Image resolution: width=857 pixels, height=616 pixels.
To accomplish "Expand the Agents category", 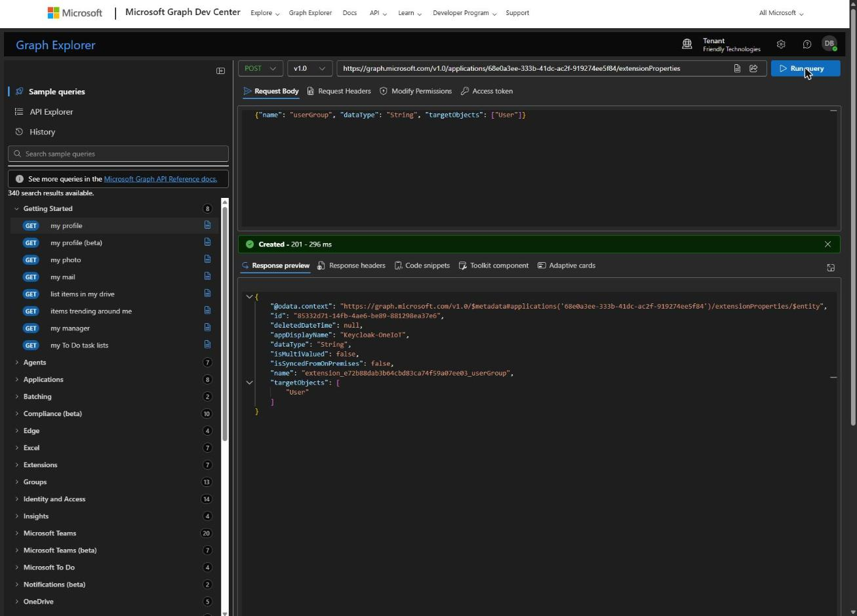I will (16, 362).
